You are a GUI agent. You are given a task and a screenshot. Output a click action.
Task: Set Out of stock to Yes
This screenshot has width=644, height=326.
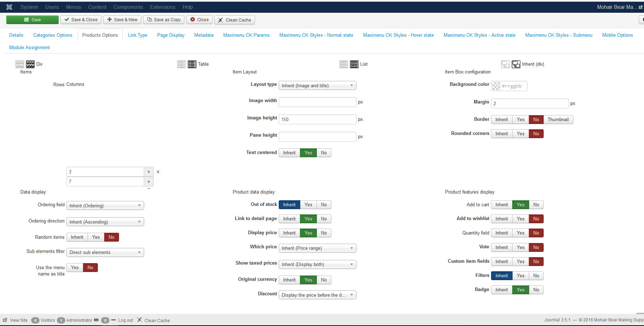(x=308, y=205)
